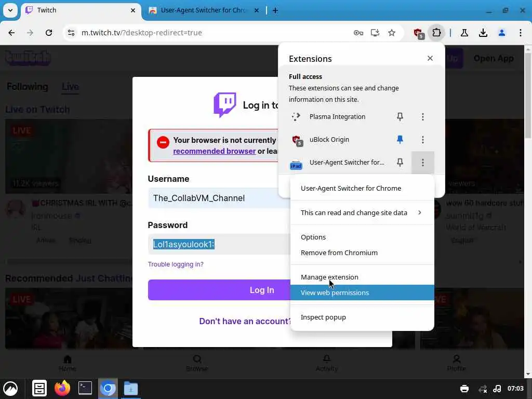Click the purple Log In button

click(219, 290)
